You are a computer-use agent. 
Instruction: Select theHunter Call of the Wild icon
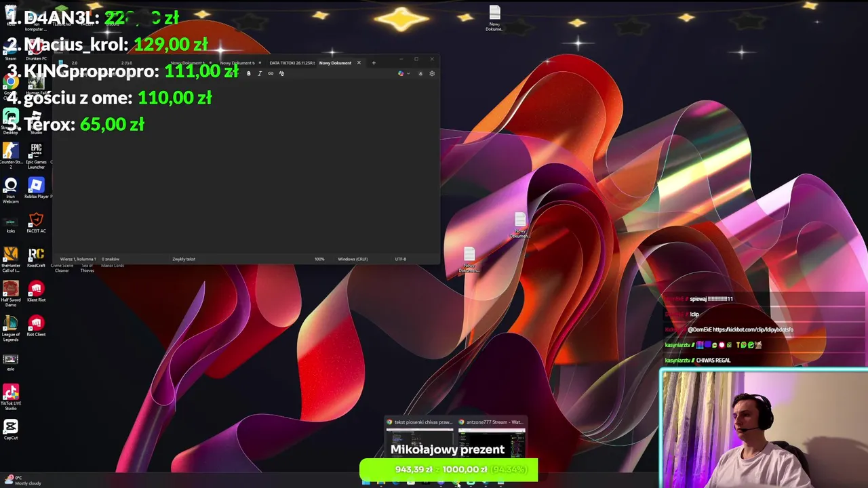point(11,260)
